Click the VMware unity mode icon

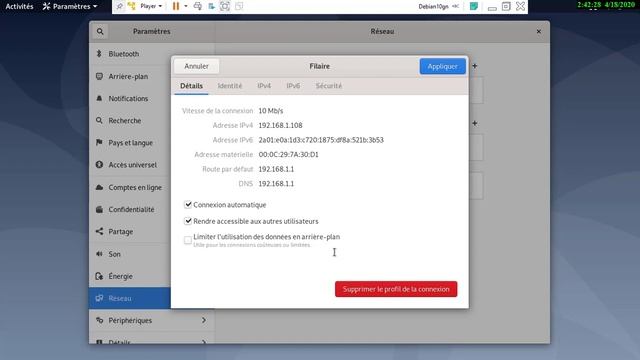click(x=239, y=6)
